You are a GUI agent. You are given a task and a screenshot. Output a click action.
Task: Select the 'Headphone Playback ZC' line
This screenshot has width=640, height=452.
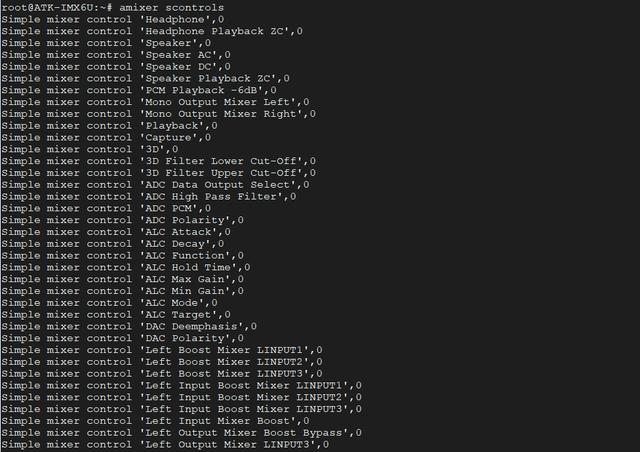(x=152, y=31)
